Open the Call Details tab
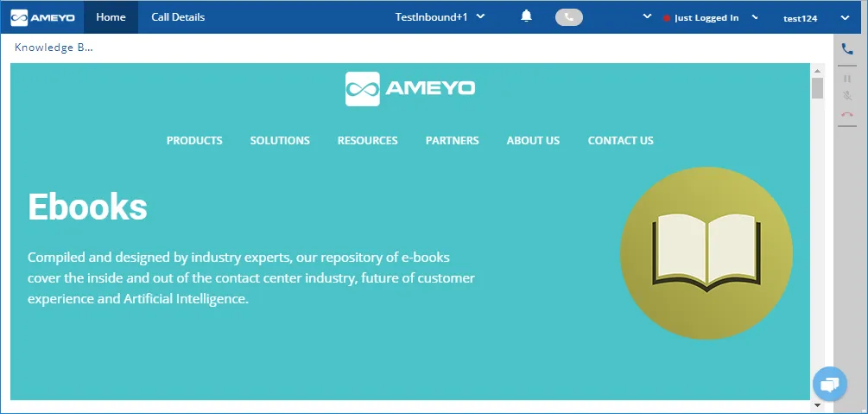The width and height of the screenshot is (868, 414). (178, 17)
